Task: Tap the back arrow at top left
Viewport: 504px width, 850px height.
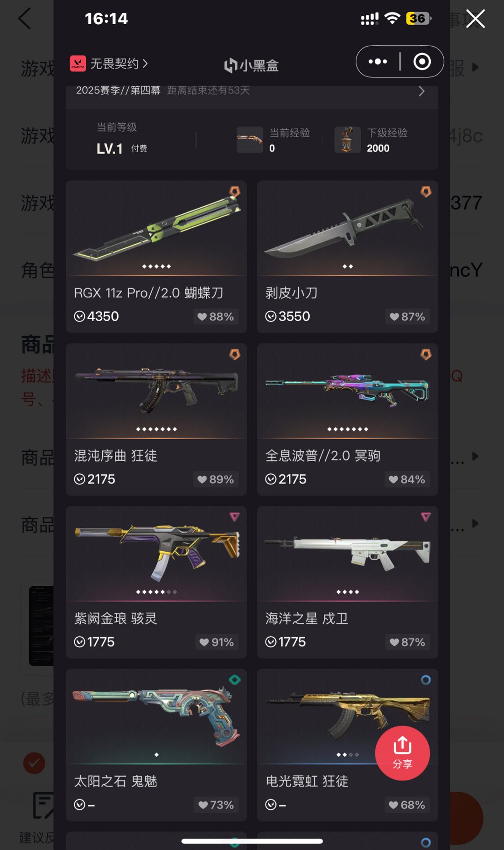Action: point(24,19)
